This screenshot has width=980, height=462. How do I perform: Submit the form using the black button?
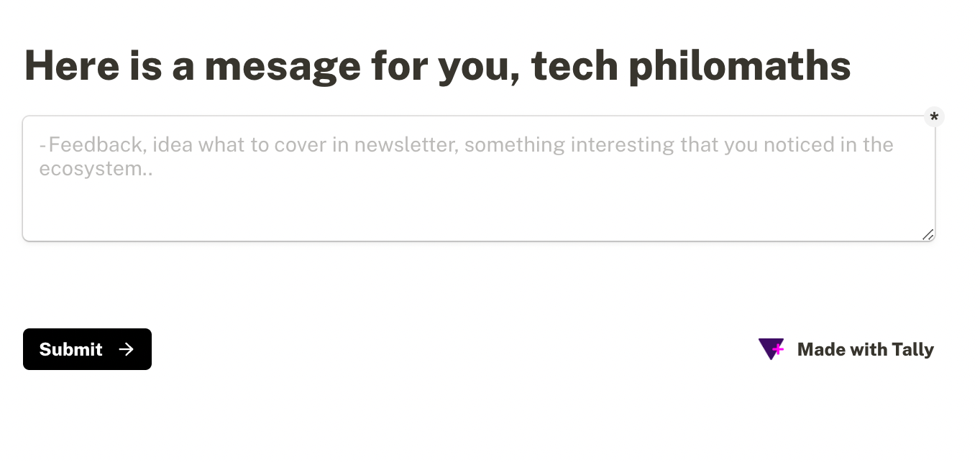tap(87, 349)
